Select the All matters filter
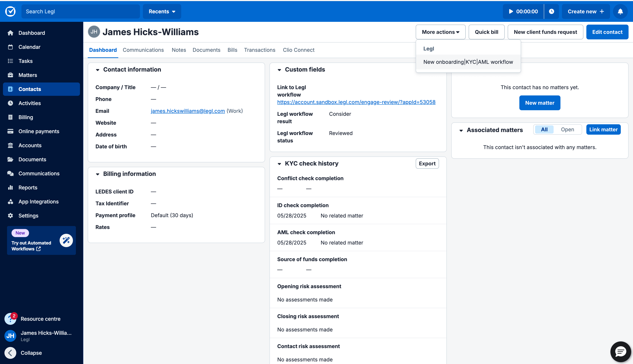Screen dimensions: 633x364 [544, 129]
